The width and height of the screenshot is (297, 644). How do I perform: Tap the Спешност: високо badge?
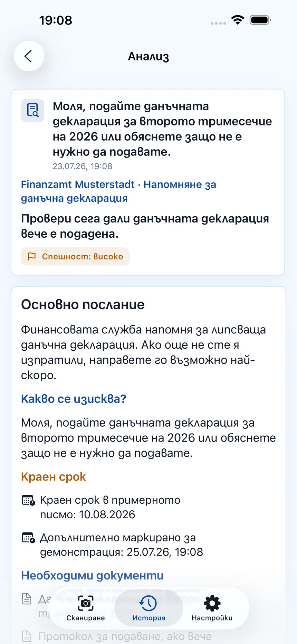75,256
